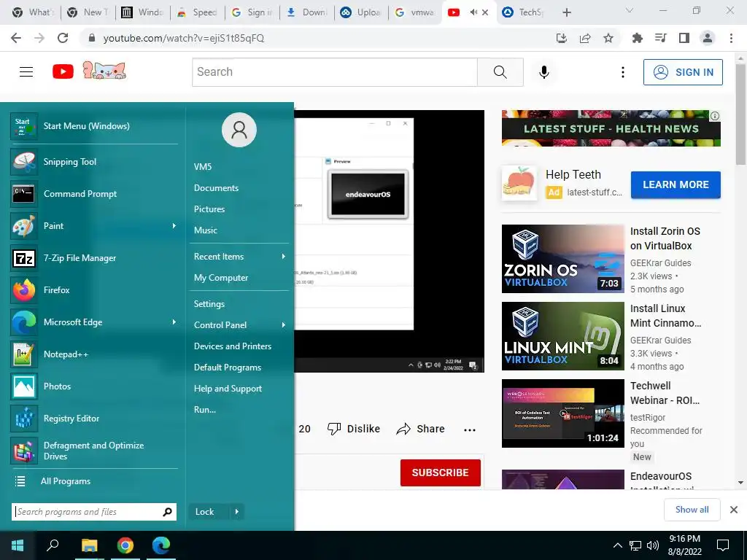Expand Microsoft Edge submenu arrow

[x=174, y=322]
